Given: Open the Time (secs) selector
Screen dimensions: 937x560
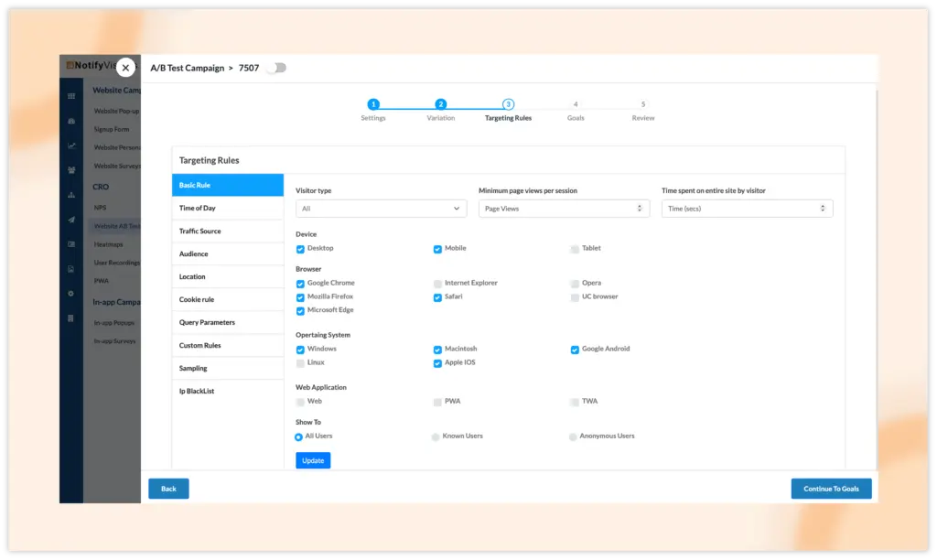Looking at the screenshot, I should [747, 209].
